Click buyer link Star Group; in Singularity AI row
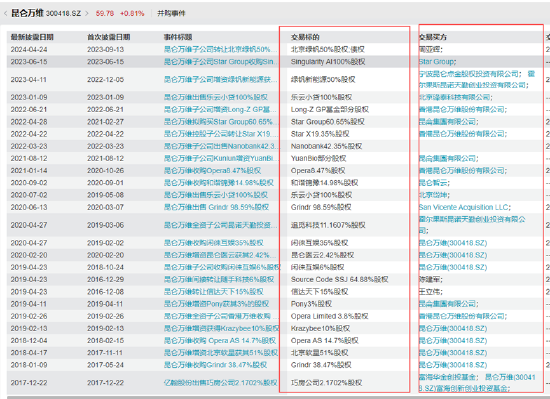 [437, 62]
